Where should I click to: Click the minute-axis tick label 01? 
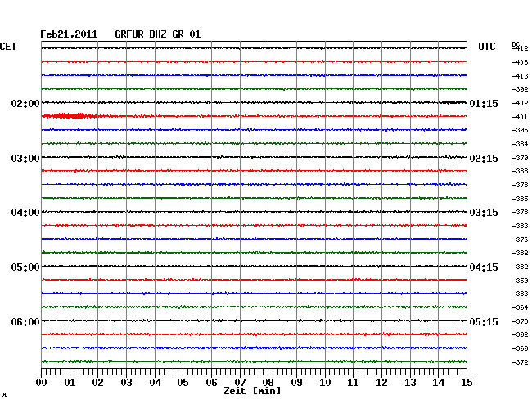(x=70, y=382)
